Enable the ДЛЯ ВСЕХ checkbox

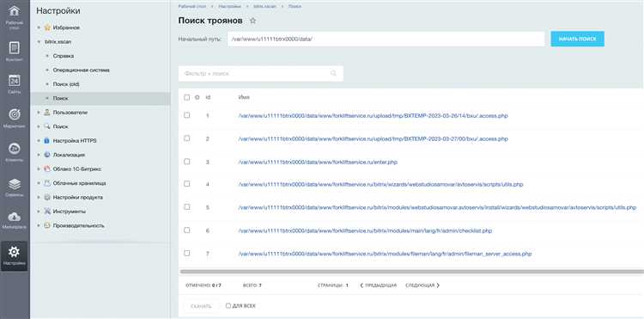pos(228,306)
